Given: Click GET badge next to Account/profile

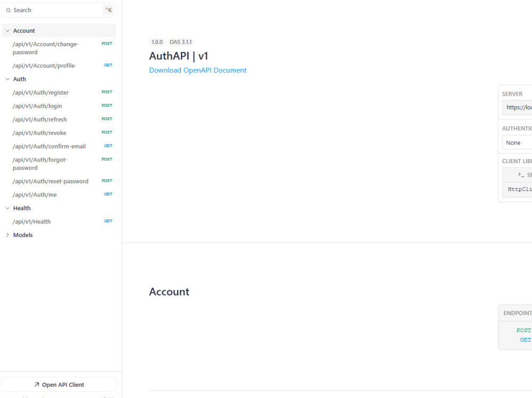Looking at the screenshot, I should coord(108,65).
